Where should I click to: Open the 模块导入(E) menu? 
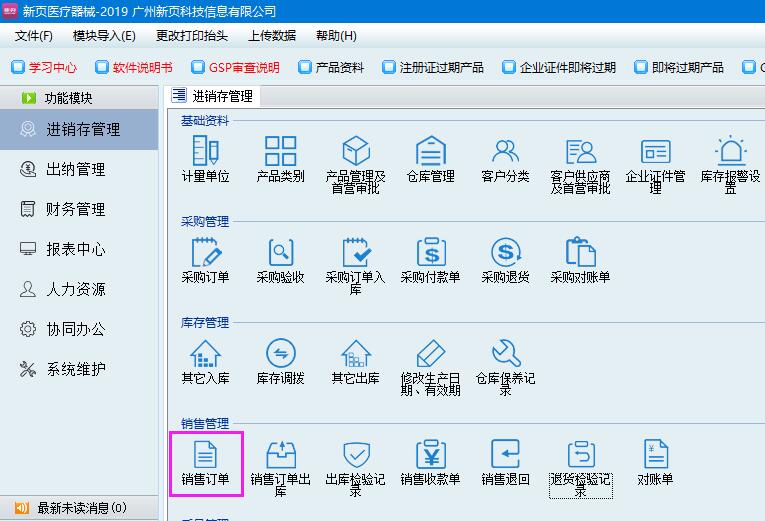(x=104, y=36)
